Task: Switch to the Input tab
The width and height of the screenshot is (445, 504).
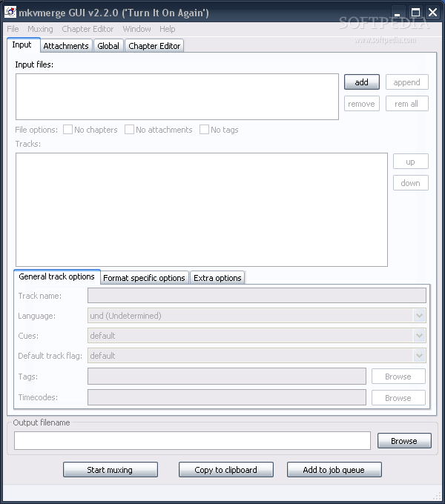Action: point(24,45)
